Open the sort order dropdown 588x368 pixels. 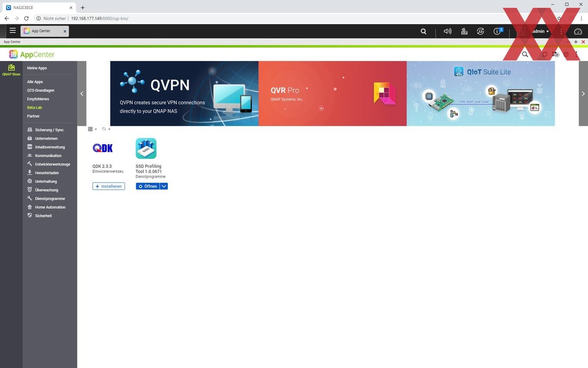coord(106,129)
